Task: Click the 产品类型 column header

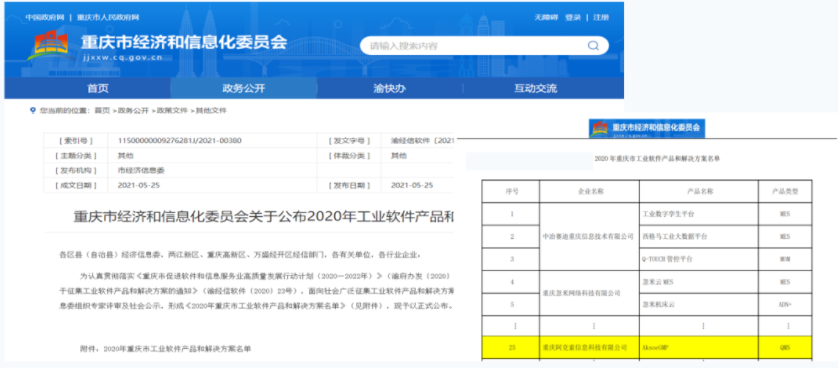Action: (x=785, y=191)
